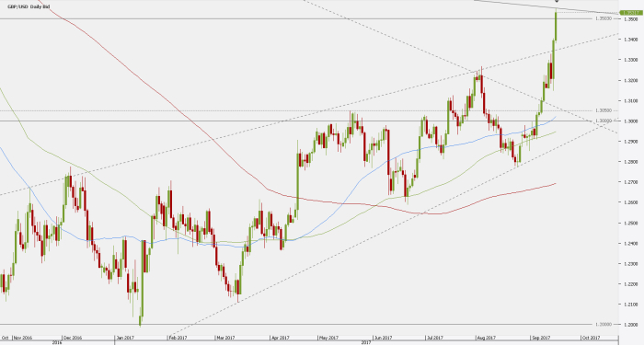
Task: Select the black arrow marker above latest candle
Action: coord(557,1)
